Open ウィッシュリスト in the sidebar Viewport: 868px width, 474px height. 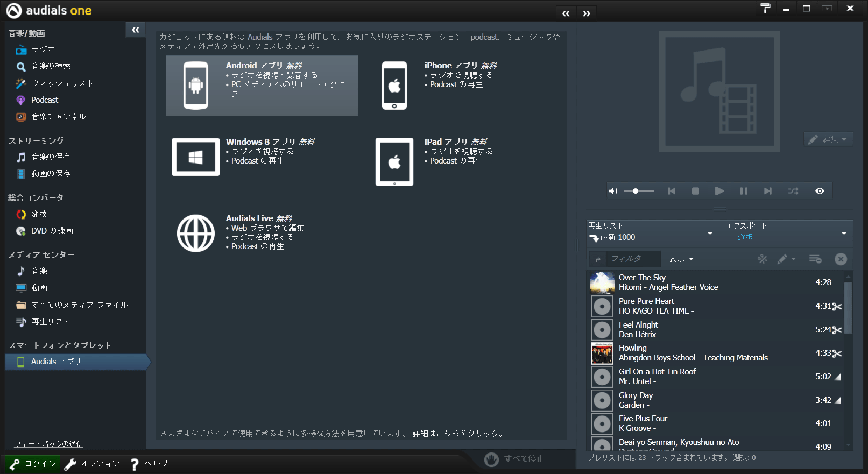point(62,83)
